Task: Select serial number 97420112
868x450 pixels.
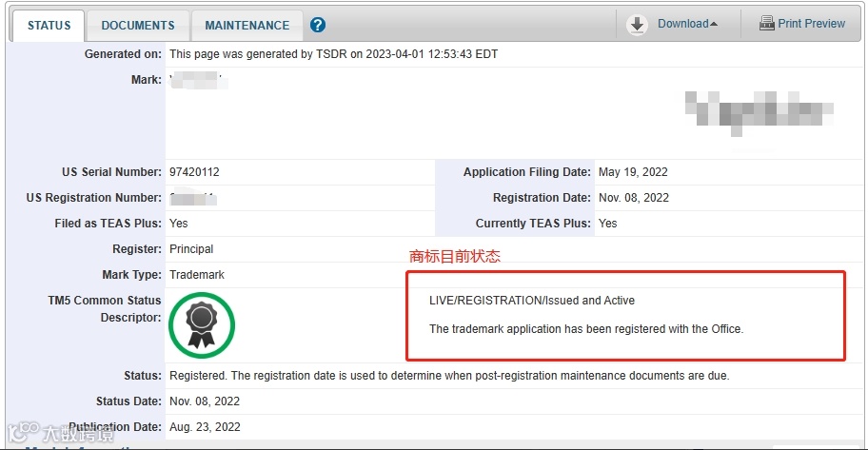Action: click(x=194, y=172)
